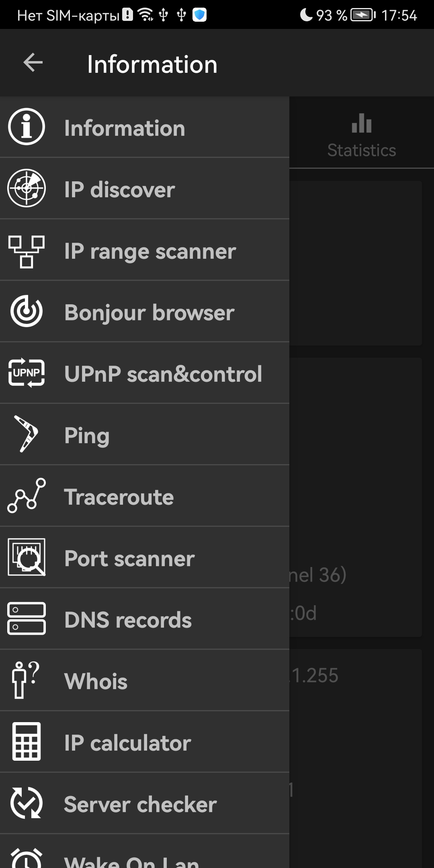Image resolution: width=434 pixels, height=868 pixels.
Task: Tap the network tree IP range scanner icon
Action: pyautogui.click(x=27, y=252)
